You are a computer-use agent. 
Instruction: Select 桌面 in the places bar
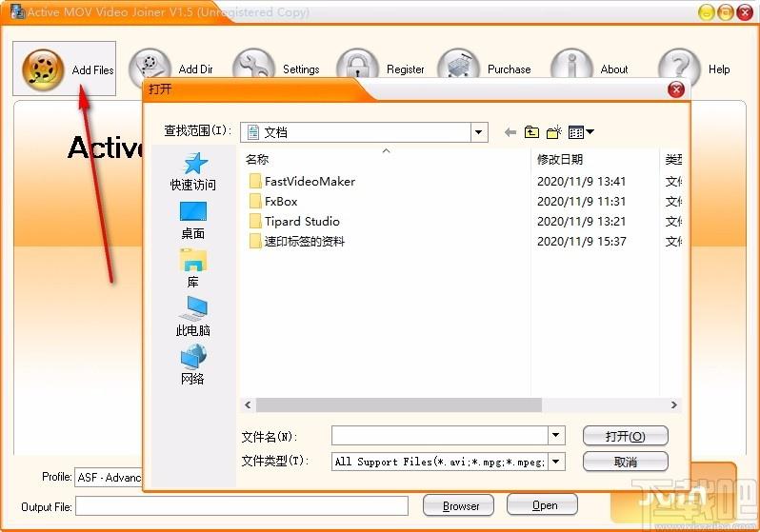click(x=193, y=221)
